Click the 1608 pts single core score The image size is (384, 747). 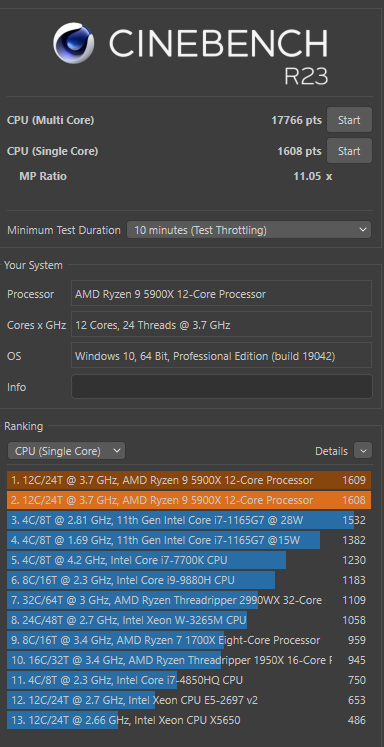(x=299, y=151)
